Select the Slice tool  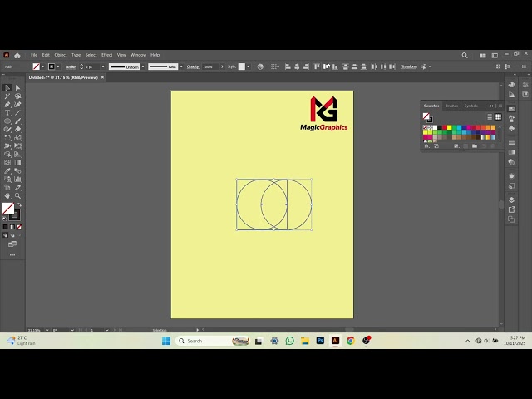pyautogui.click(x=18, y=188)
